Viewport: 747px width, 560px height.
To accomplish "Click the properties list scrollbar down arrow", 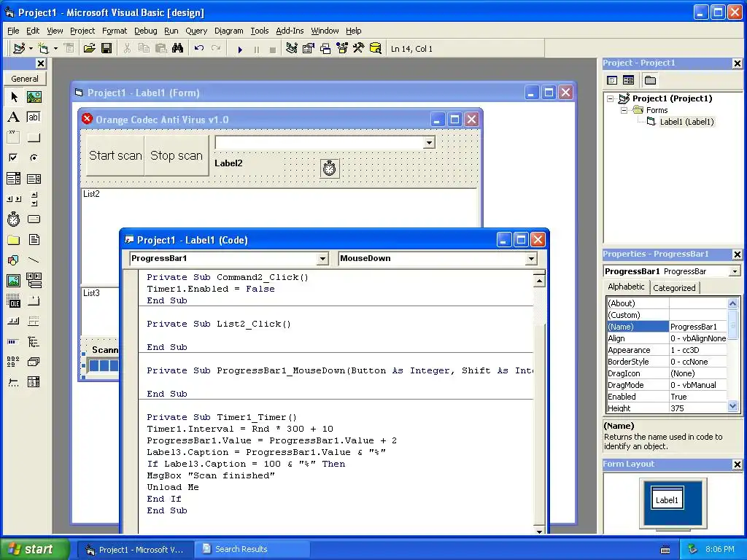I will (732, 406).
